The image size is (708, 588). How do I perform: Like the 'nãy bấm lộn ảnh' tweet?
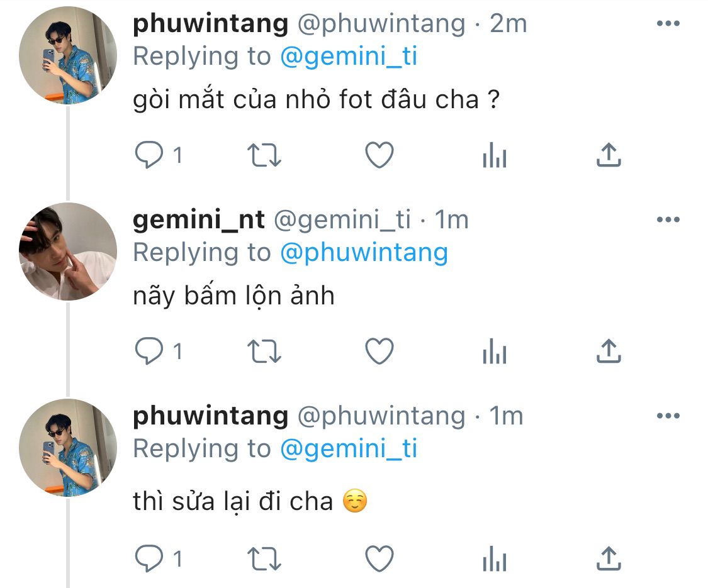click(x=379, y=352)
